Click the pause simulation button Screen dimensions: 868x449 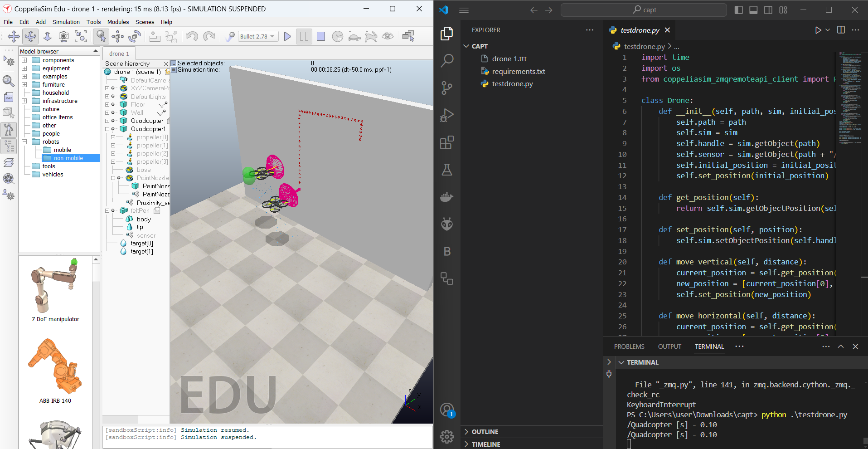tap(304, 36)
